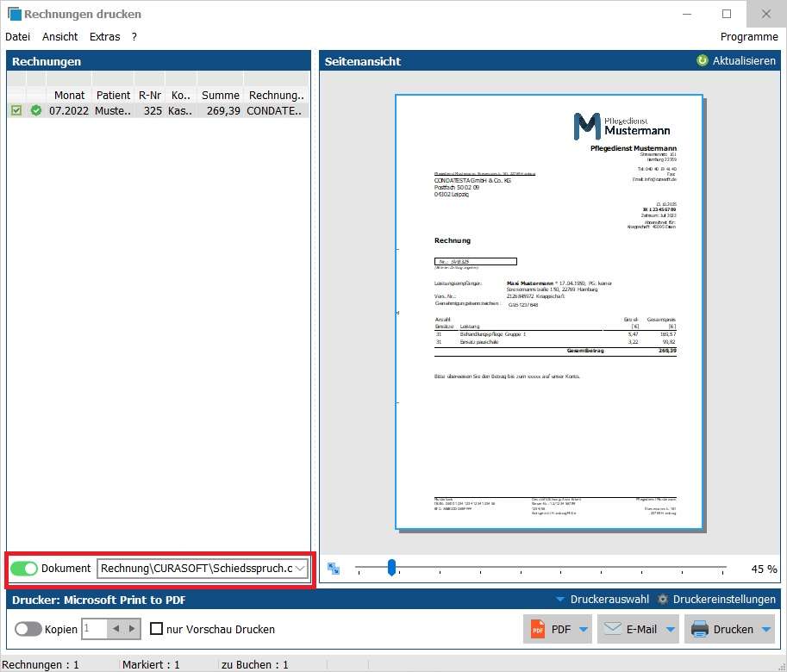Viewport: 787px width, 672px height.
Task: Check the 'nur Vorschau Drucken' checkbox
Action: [156, 629]
